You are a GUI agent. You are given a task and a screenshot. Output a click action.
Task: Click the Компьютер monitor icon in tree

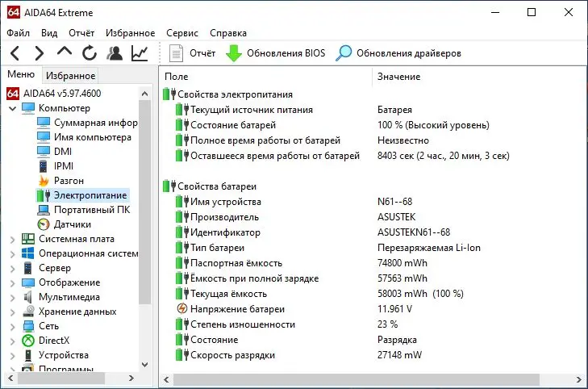tap(28, 108)
